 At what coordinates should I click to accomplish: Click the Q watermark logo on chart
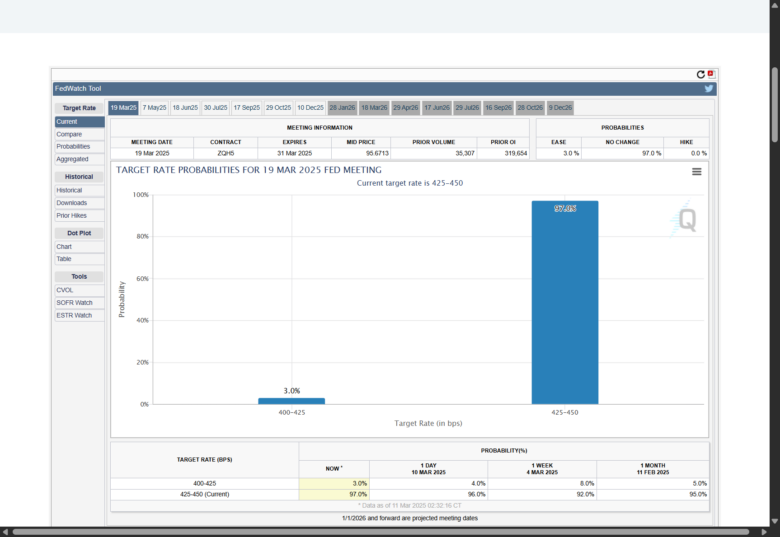click(x=686, y=219)
